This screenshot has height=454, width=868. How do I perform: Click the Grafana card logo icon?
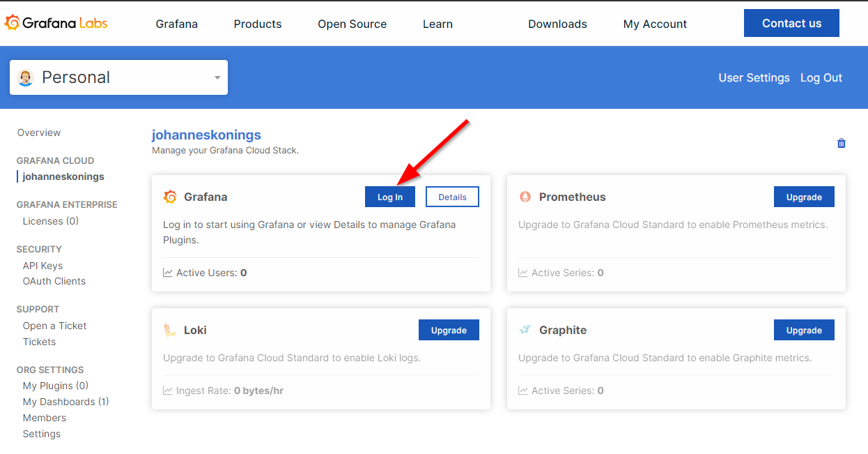click(170, 197)
